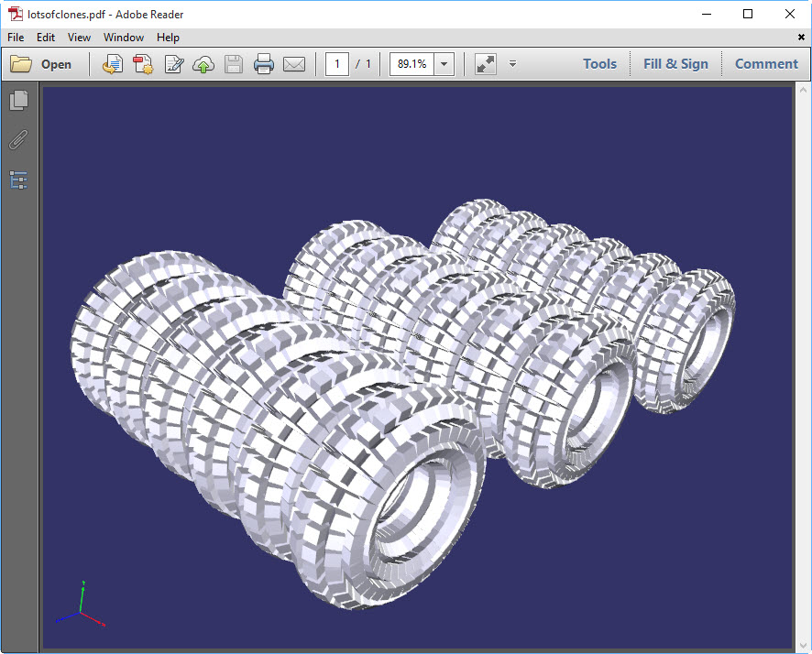The height and width of the screenshot is (654, 812).
Task: Click the Sign or add text icon
Action: 174,64
